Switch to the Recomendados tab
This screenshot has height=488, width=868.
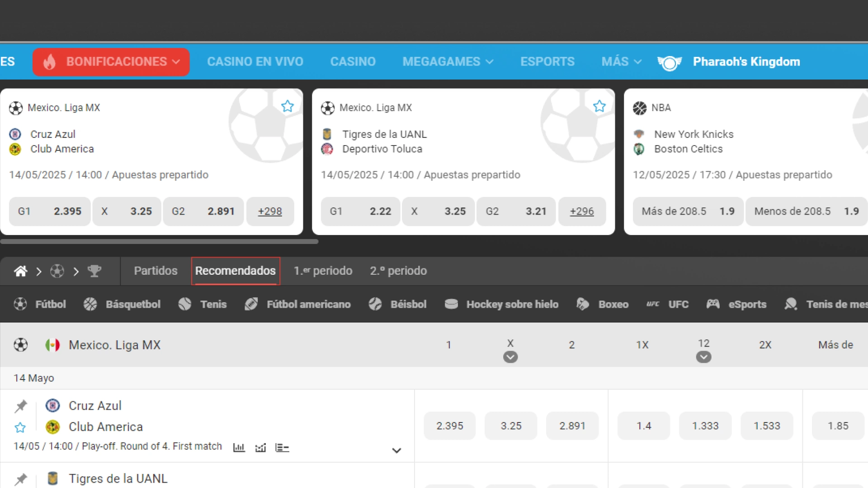click(236, 271)
